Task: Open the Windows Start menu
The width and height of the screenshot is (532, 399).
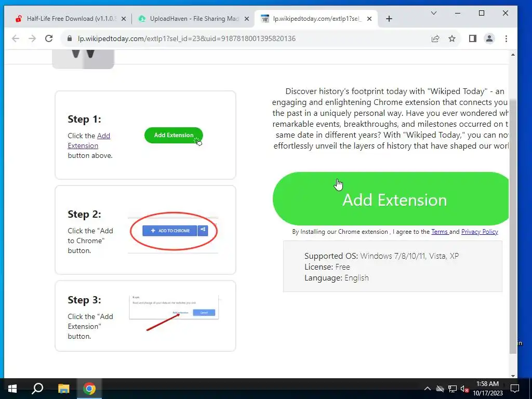Action: point(12,389)
